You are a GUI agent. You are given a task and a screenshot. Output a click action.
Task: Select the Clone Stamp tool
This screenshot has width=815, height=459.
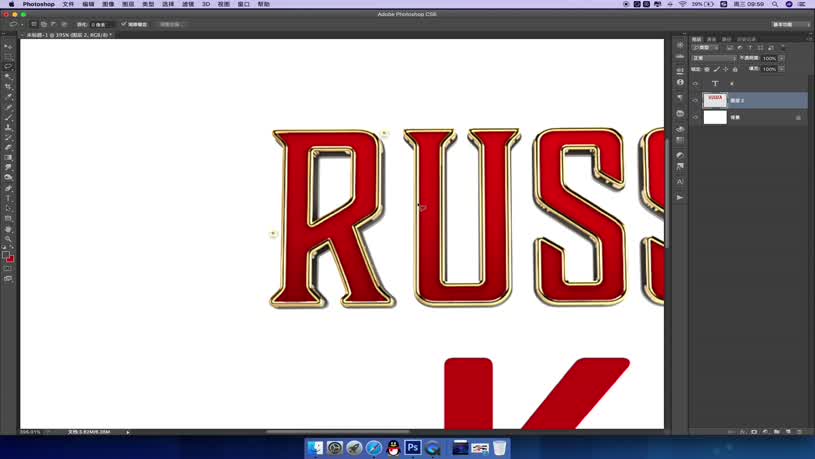8,127
